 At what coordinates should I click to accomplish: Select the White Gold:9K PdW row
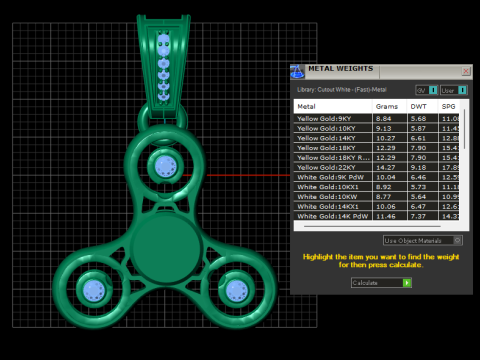376,177
